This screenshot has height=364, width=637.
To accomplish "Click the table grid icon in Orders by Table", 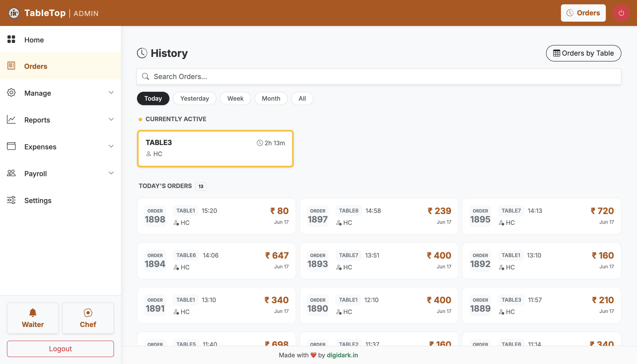I will click(556, 53).
